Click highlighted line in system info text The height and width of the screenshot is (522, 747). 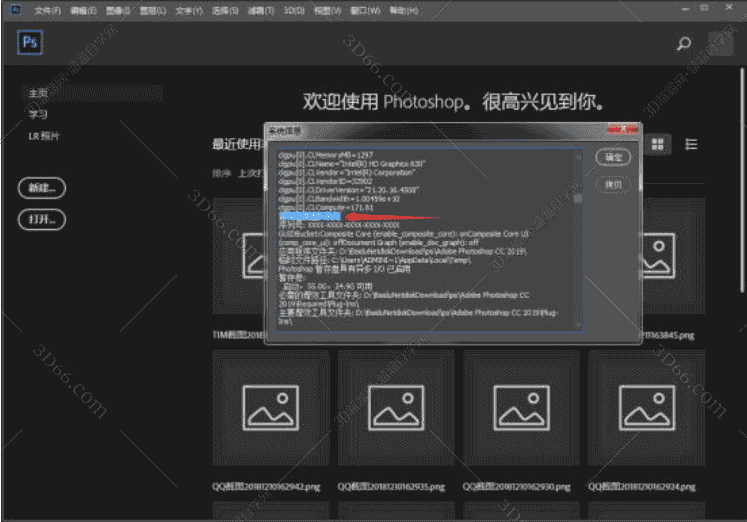click(x=310, y=216)
